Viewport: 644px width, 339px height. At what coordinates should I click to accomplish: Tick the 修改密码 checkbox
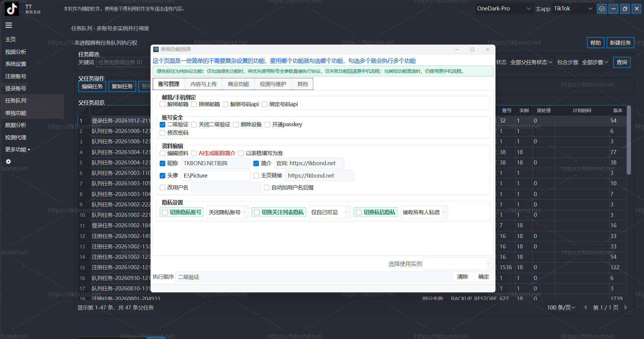point(163,133)
